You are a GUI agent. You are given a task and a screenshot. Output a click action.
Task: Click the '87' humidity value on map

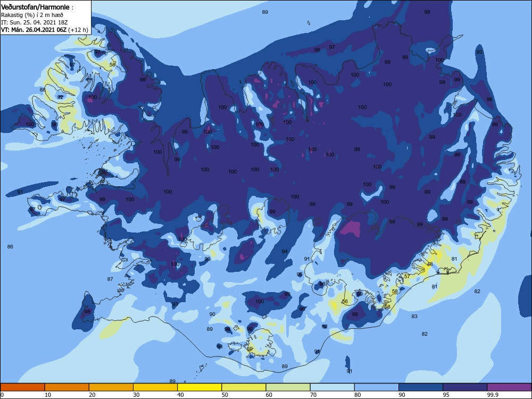click(110, 279)
